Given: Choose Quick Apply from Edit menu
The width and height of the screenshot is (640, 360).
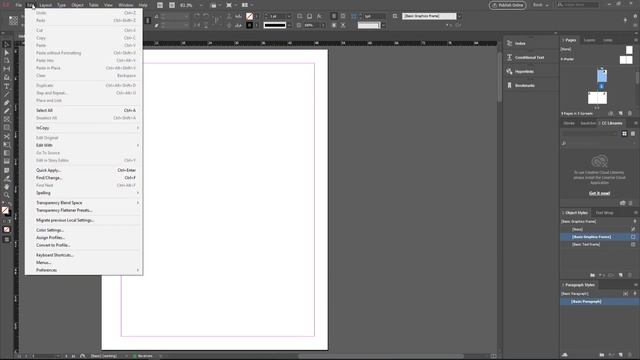Looking at the screenshot, I should point(84,170).
